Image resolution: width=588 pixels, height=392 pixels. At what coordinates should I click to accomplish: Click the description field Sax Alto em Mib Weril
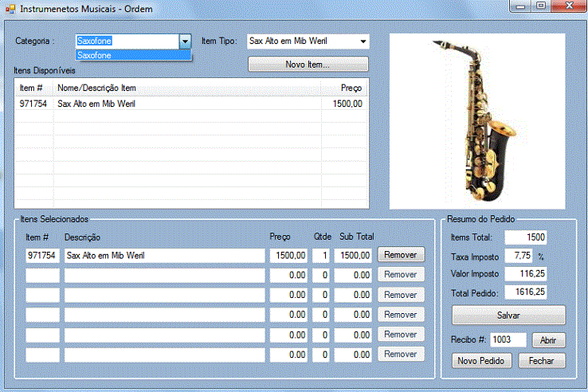pyautogui.click(x=165, y=256)
